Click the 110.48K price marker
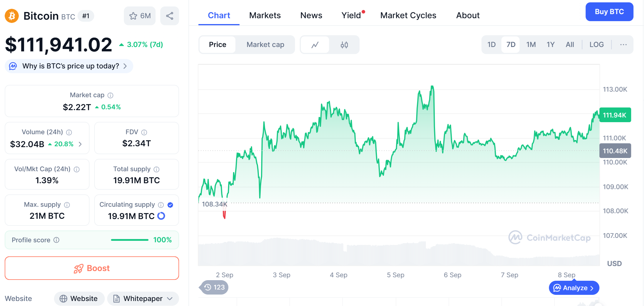 [615, 151]
